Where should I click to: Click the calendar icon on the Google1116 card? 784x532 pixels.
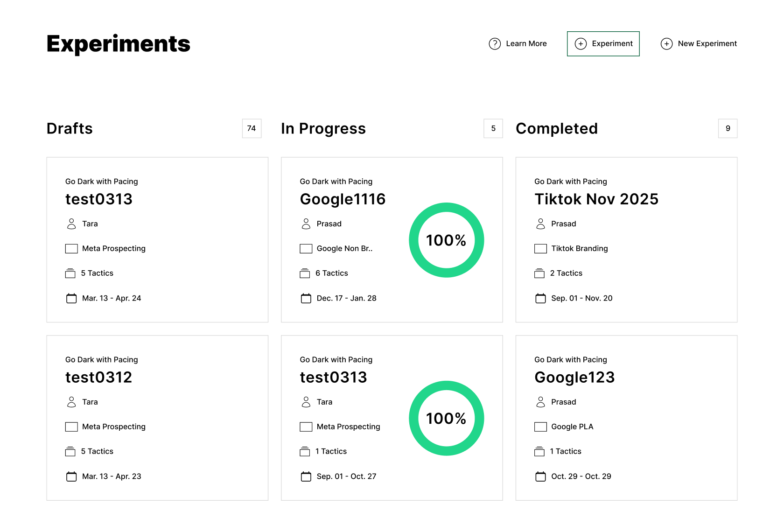tap(306, 298)
